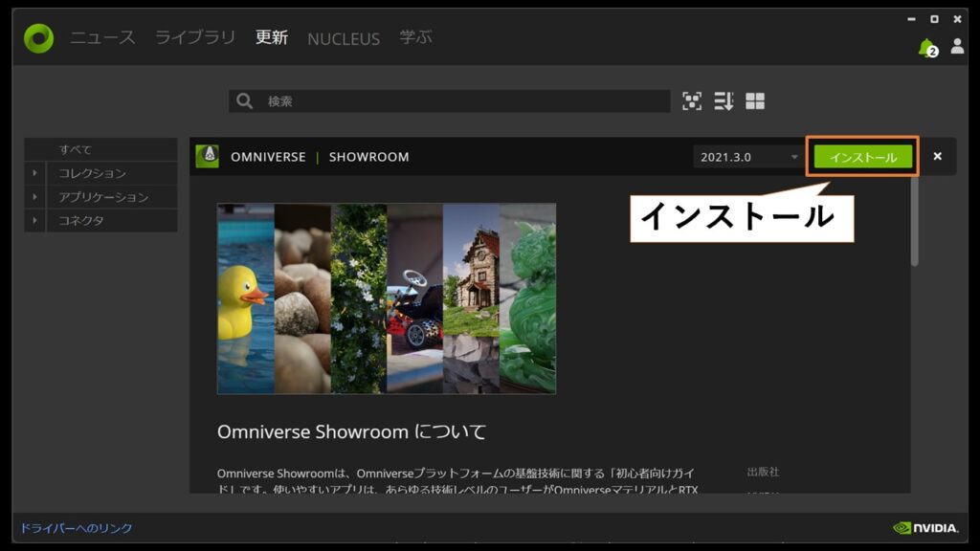Click the NVIDIA logo in footer
980x551 pixels.
(925, 528)
